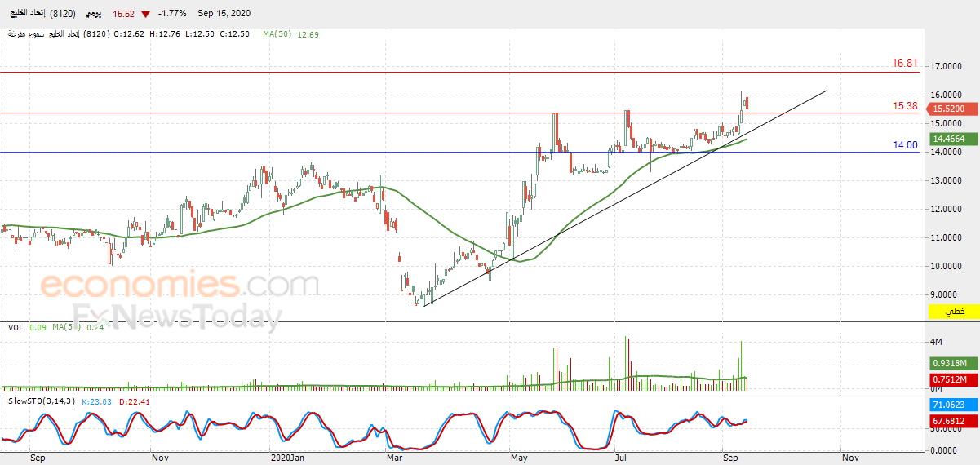Click the stochastic K:23.03 value
The width and height of the screenshot is (980, 465).
96,401
